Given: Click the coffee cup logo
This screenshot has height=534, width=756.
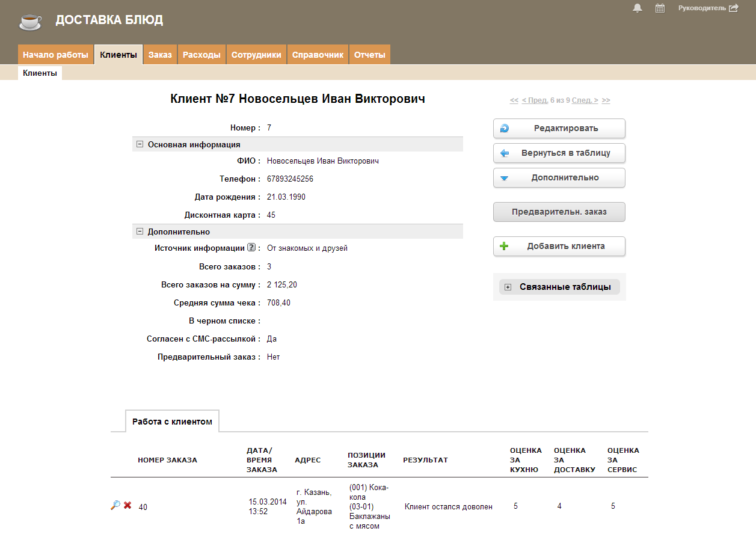Looking at the screenshot, I should click(30, 22).
